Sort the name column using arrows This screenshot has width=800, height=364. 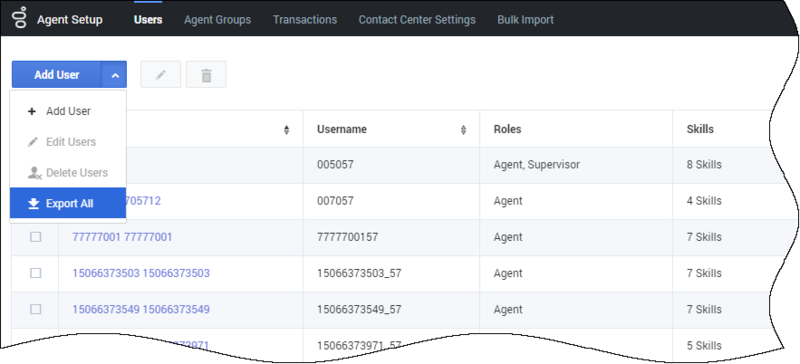click(x=286, y=130)
